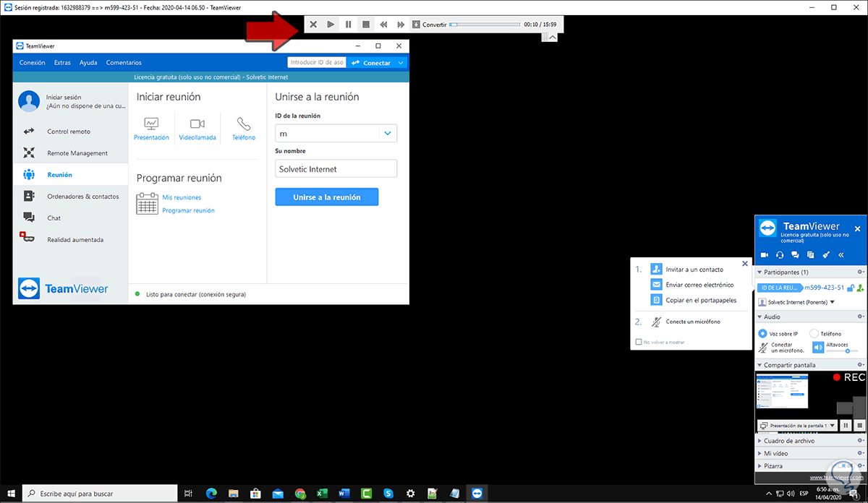Click the video camera icon in the meeting panel
This screenshot has width=868, height=503.
click(x=765, y=254)
